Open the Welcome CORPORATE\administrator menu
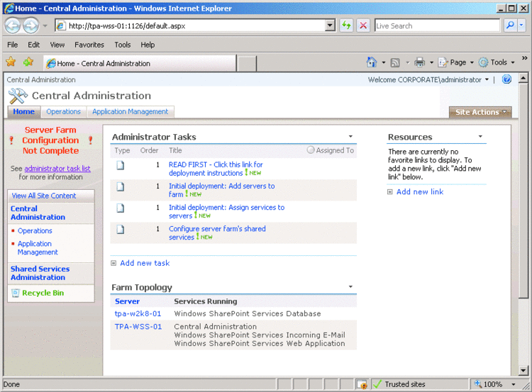The image size is (532, 392). pyautogui.click(x=428, y=79)
